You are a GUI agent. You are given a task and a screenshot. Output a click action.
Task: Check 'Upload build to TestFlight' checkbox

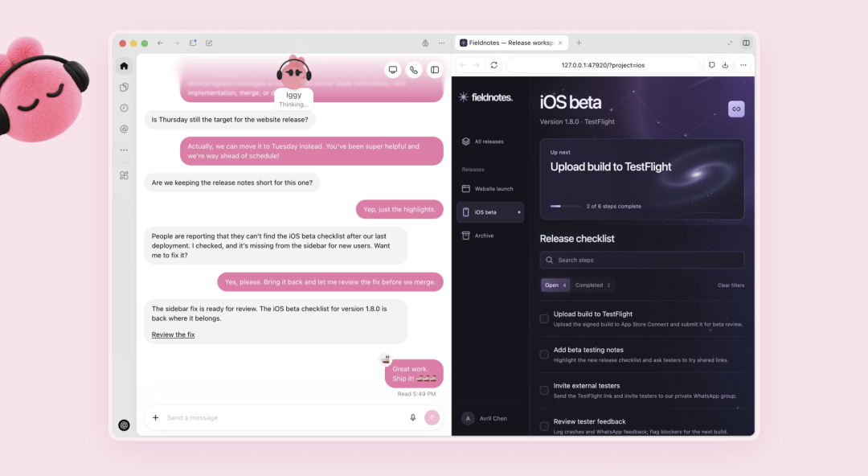click(x=544, y=318)
